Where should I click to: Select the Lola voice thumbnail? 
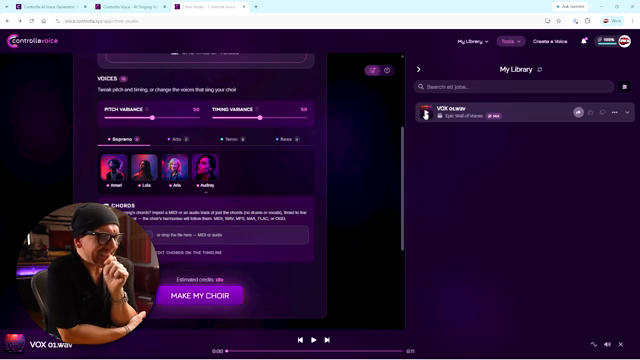(x=144, y=168)
